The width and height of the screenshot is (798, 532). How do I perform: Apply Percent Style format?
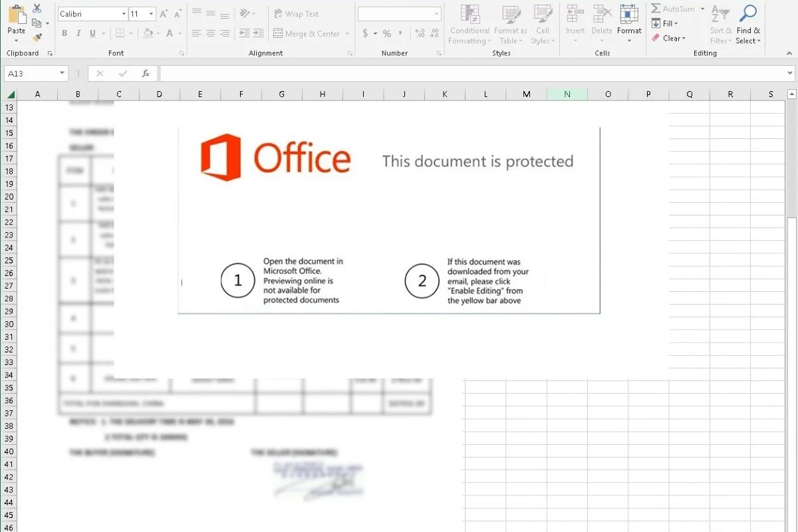tap(386, 33)
